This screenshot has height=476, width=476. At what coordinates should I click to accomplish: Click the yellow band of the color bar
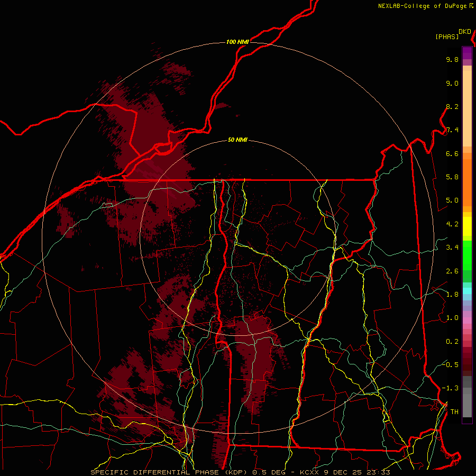[467, 226]
